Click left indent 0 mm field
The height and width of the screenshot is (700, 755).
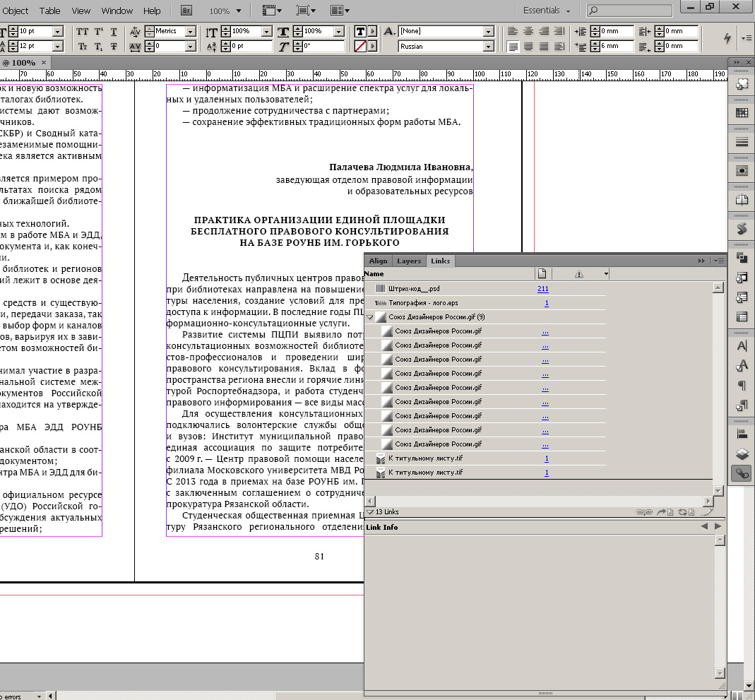click(616, 31)
